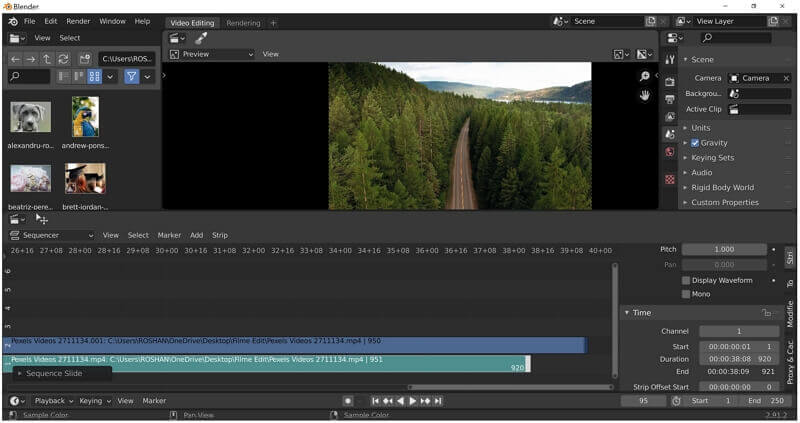The image size is (800, 423).
Task: Open the file browser editor type dropdown
Action: [17, 38]
